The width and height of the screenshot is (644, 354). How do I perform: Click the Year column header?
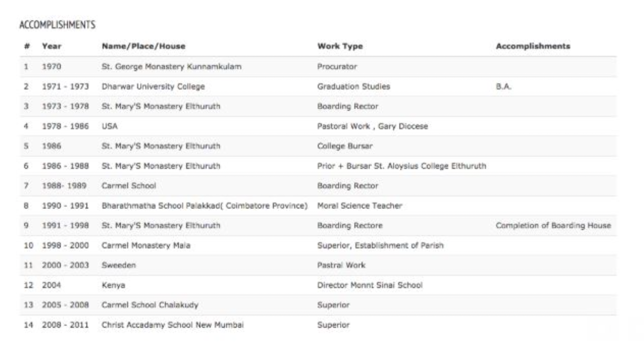tap(51, 46)
